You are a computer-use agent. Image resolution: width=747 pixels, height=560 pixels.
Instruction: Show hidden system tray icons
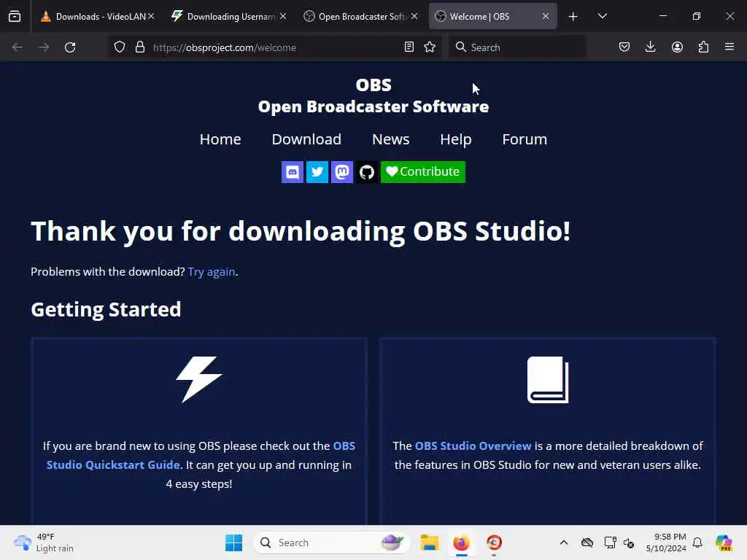coord(564,542)
